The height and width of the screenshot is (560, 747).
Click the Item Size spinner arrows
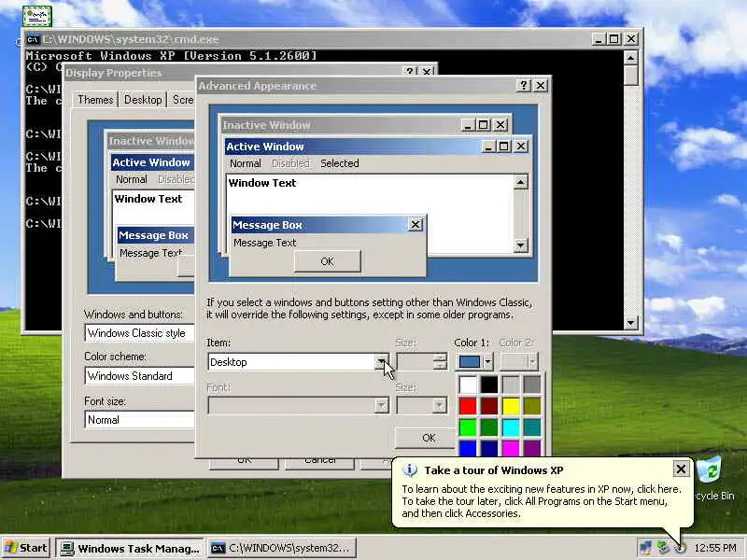[x=440, y=361]
